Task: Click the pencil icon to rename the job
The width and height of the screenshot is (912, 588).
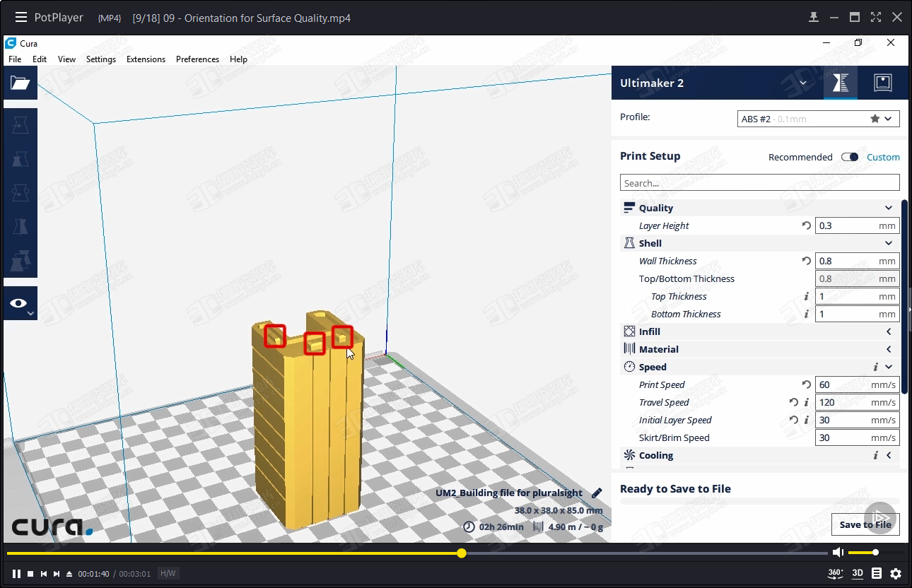Action: [597, 493]
